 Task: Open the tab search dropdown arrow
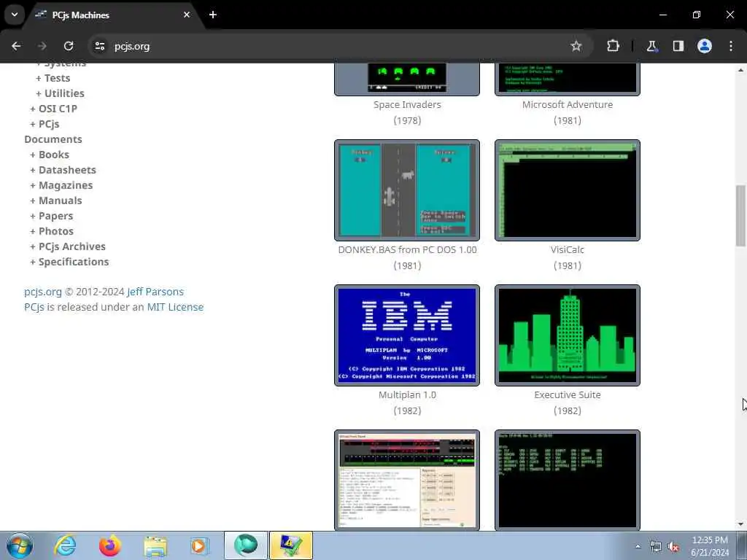[15, 15]
